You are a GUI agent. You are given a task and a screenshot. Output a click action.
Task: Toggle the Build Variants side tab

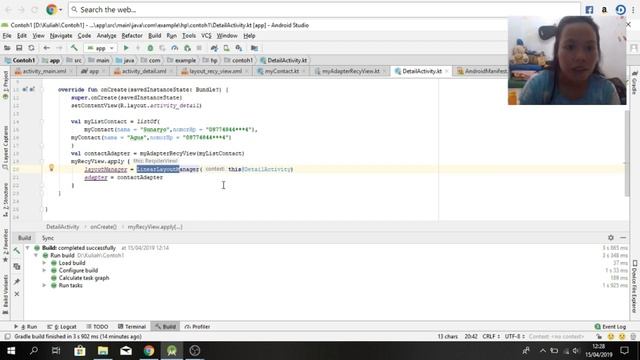pos(5,294)
